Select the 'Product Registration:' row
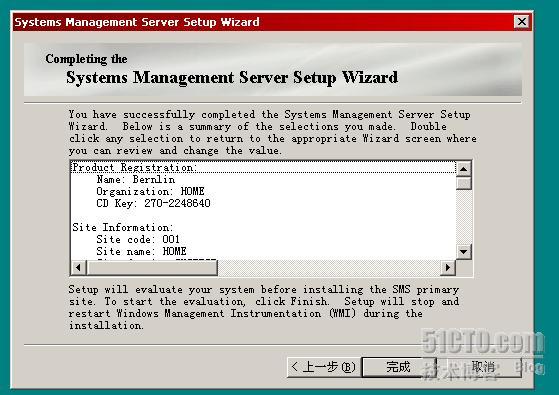The width and height of the screenshot is (559, 395). (263, 168)
